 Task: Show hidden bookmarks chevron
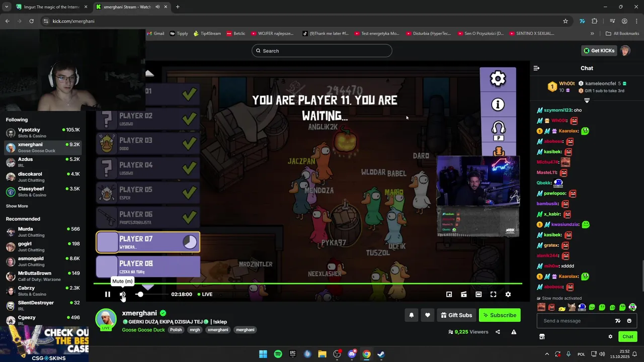tap(592, 34)
